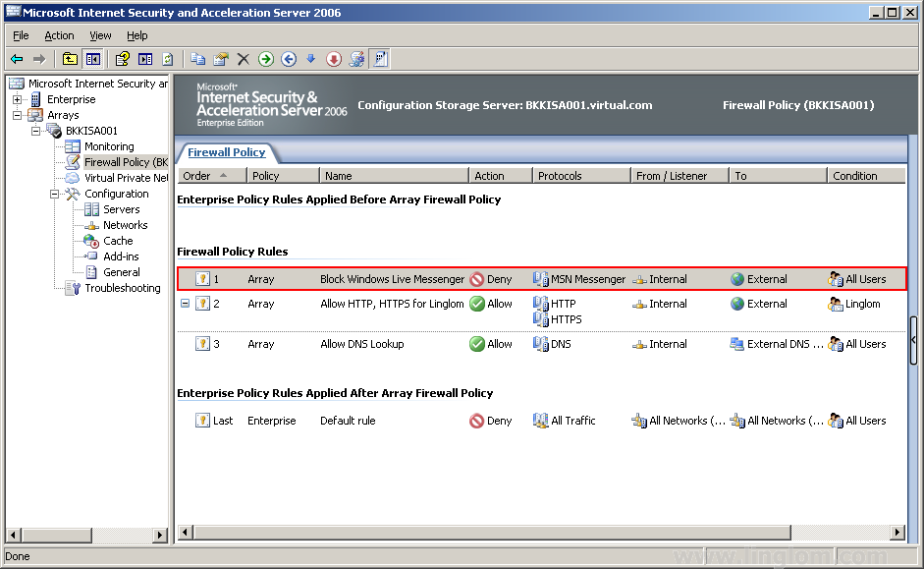Open the Help menu
924x569 pixels.
coord(137,35)
